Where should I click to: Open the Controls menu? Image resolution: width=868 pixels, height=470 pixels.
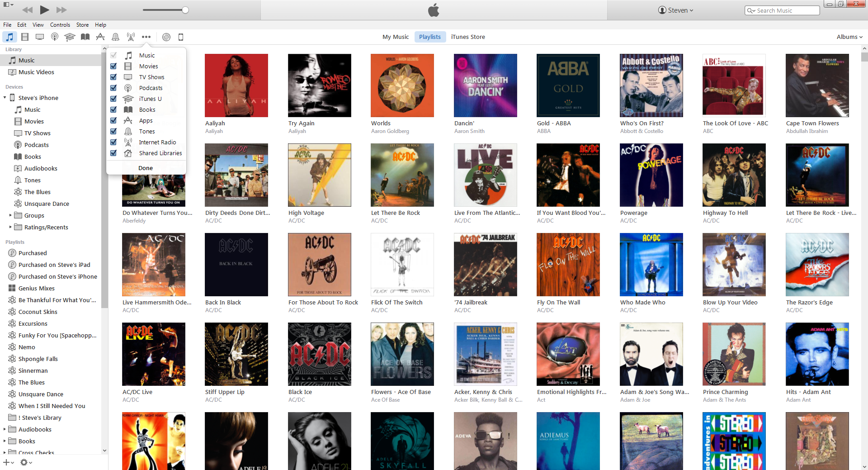[x=60, y=24]
